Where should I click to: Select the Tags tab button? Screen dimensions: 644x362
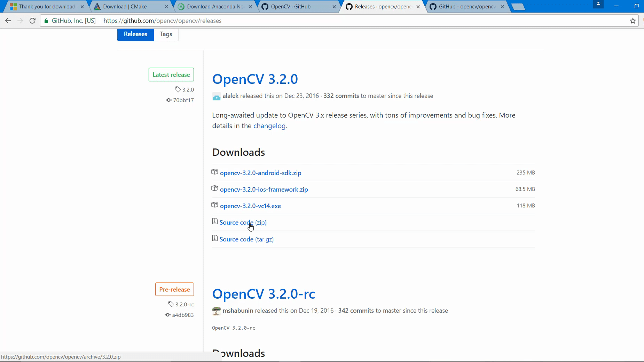(166, 34)
